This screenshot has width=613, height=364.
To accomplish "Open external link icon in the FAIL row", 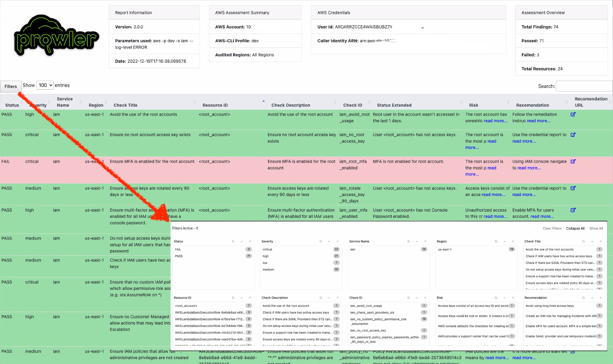I will click(573, 161).
